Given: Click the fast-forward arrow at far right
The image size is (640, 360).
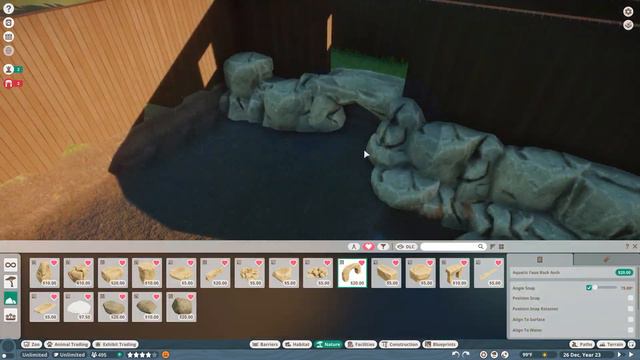Looking at the screenshot, I should tap(632, 355).
